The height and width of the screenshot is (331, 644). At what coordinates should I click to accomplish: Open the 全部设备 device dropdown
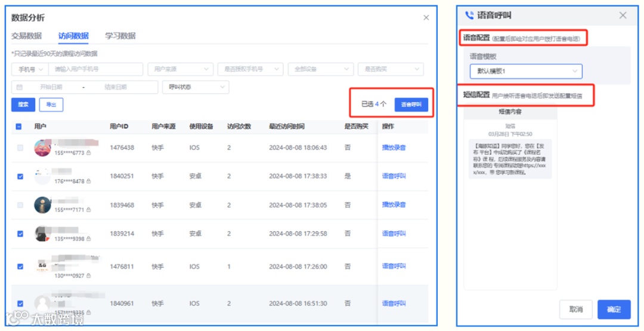(321, 69)
